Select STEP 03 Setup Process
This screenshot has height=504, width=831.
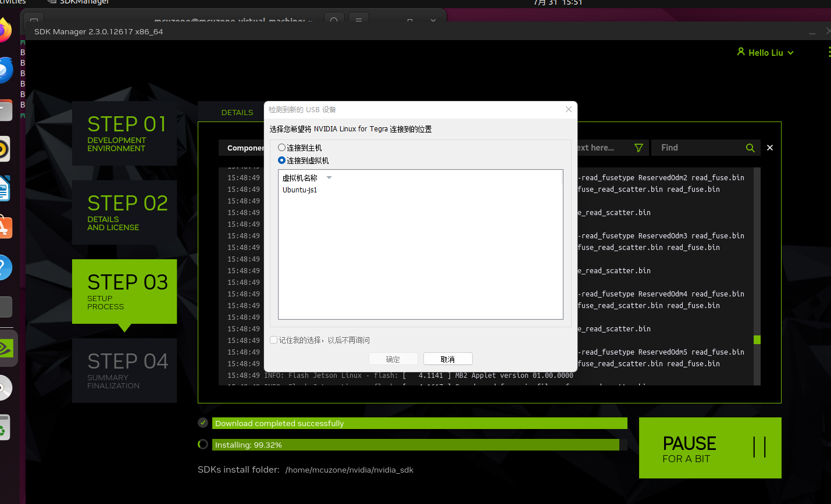[x=124, y=291]
